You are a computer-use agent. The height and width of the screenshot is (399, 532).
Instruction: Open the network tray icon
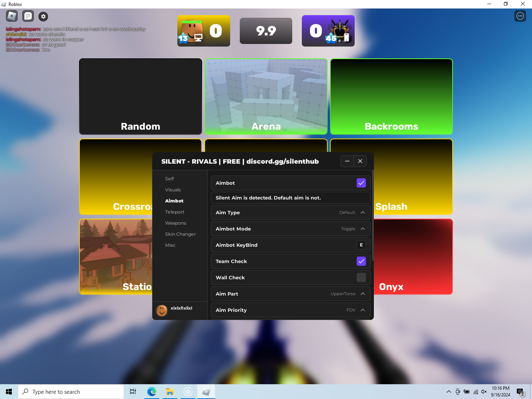[476, 392]
